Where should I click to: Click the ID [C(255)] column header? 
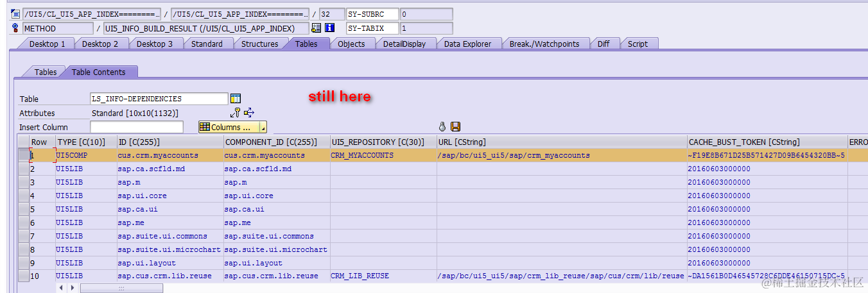[169, 142]
